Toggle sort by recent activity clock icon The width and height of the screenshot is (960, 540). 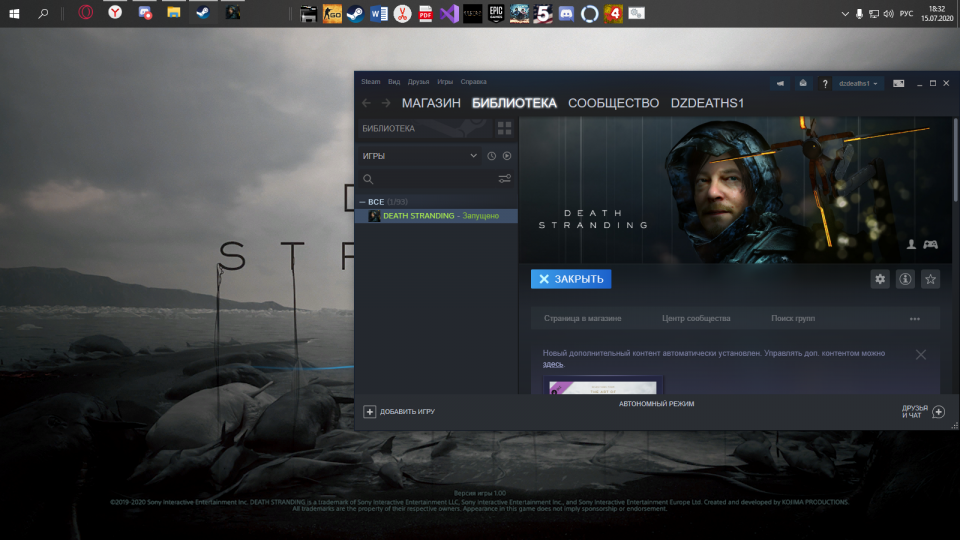pos(491,156)
